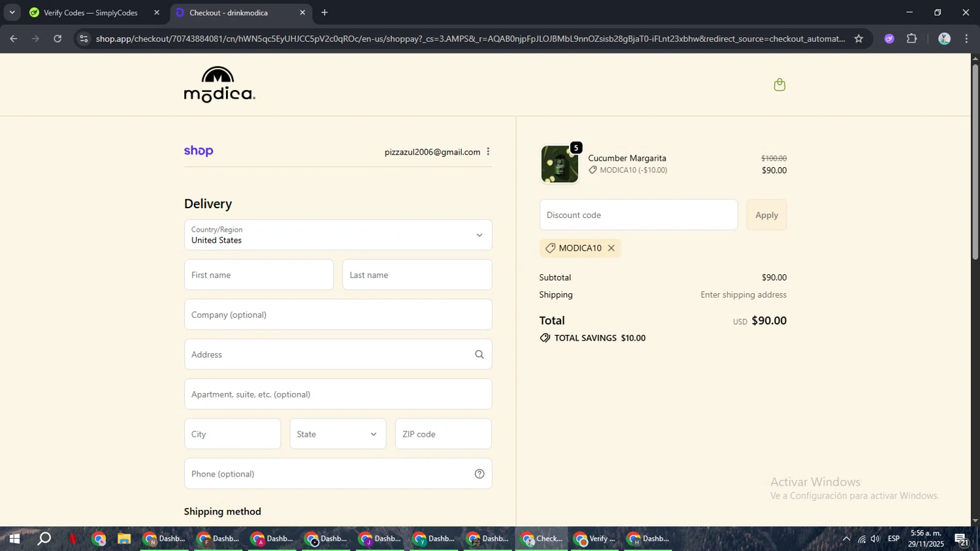Open a new browser tab
The width and height of the screenshot is (980, 551).
pos(325,12)
